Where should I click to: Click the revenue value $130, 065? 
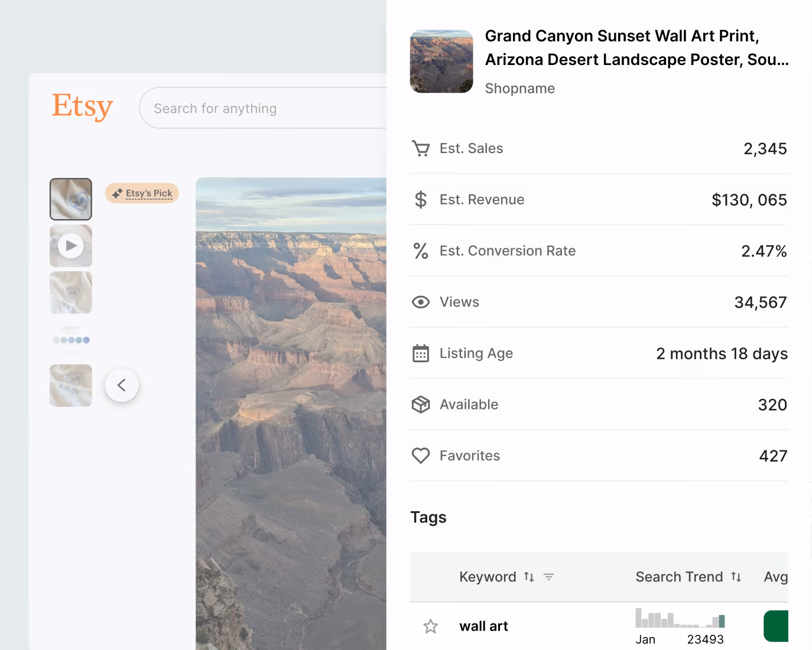(x=749, y=200)
